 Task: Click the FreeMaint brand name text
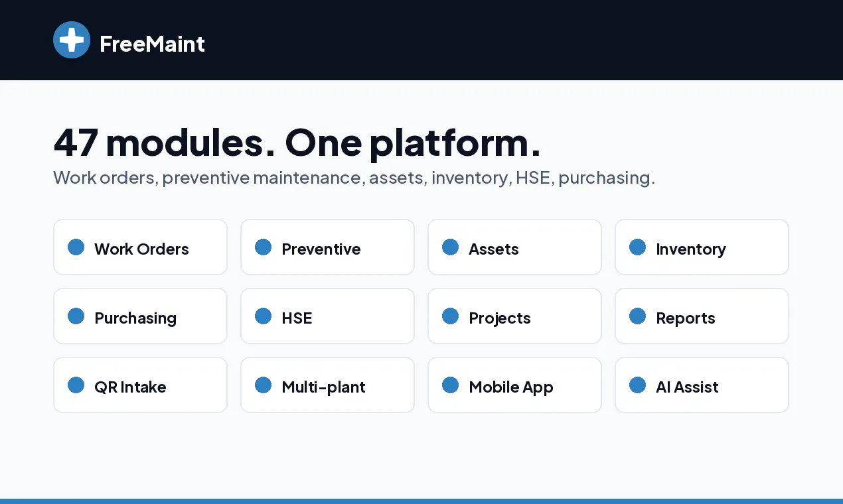point(152,44)
